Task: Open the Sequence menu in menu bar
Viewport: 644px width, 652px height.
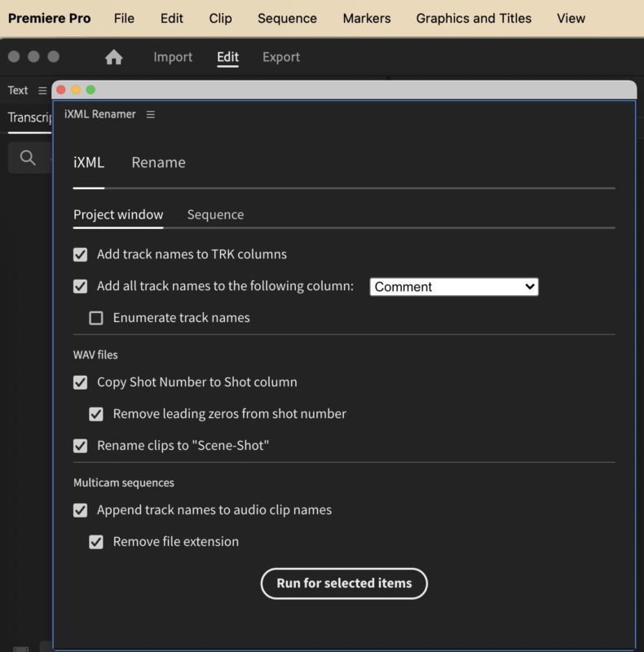Action: (x=287, y=18)
